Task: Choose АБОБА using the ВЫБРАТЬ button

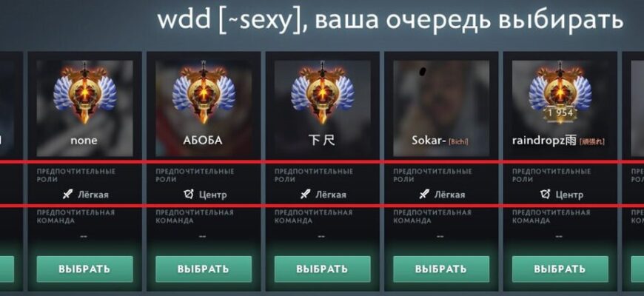Action: coord(204,269)
